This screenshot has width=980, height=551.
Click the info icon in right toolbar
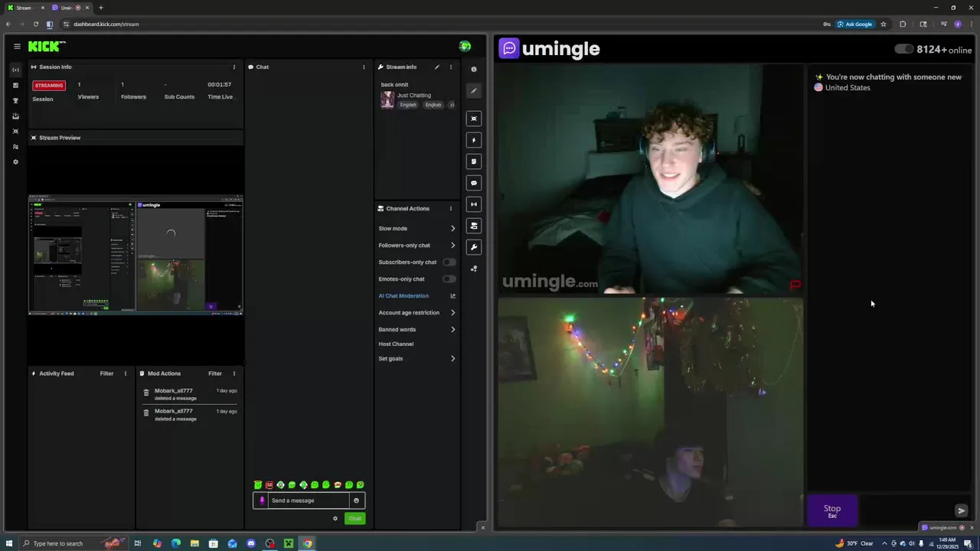(x=474, y=70)
